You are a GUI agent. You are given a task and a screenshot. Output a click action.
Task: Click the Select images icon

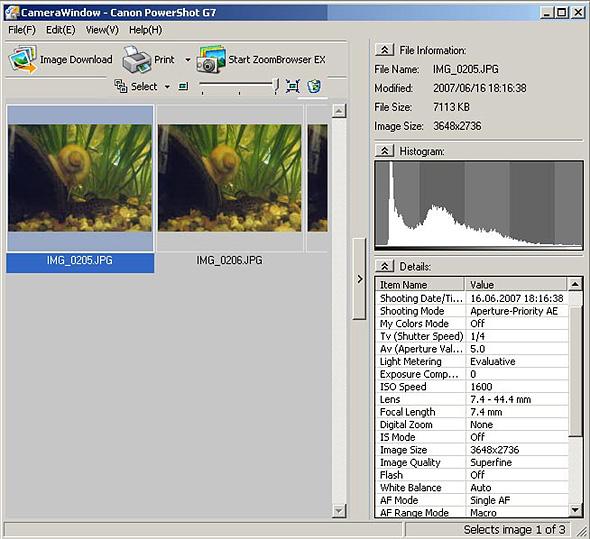[x=121, y=86]
